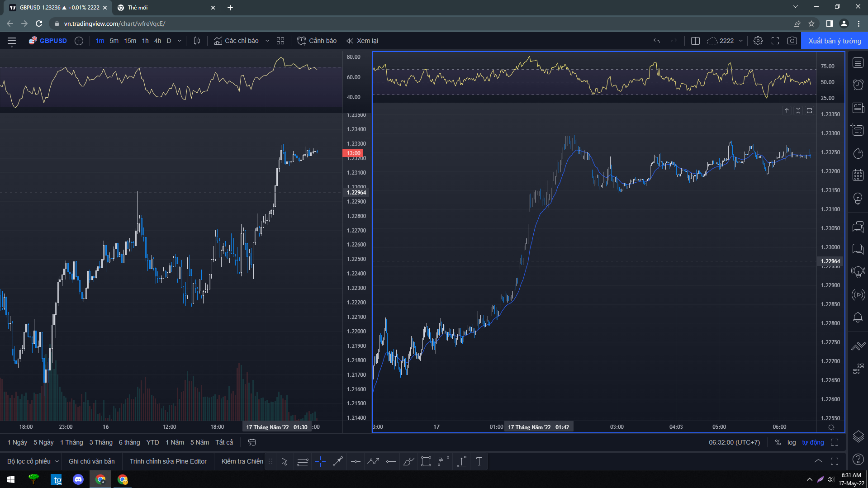The height and width of the screenshot is (488, 868).
Task: Open notifications bell icon
Action: coord(858,317)
